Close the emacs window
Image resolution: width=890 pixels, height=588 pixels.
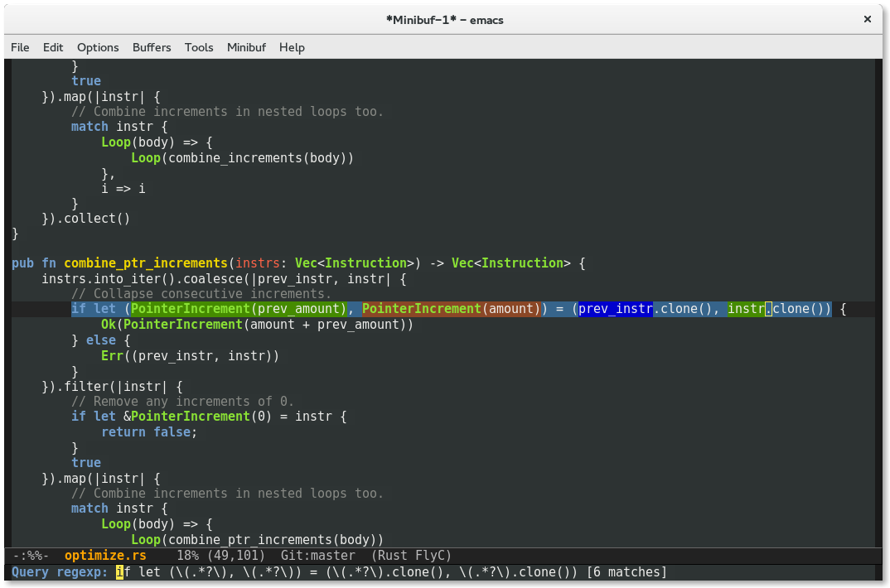(867, 18)
